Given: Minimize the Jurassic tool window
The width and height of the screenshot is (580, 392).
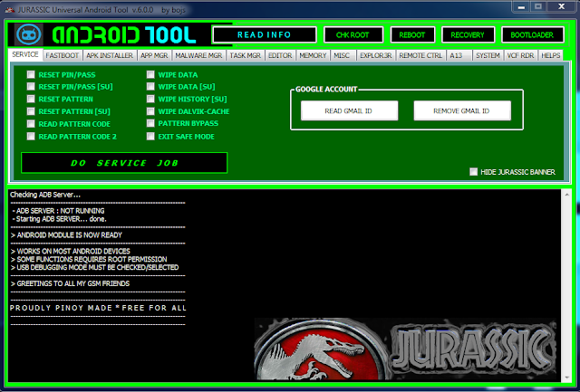Looking at the screenshot, I should pos(521,6).
